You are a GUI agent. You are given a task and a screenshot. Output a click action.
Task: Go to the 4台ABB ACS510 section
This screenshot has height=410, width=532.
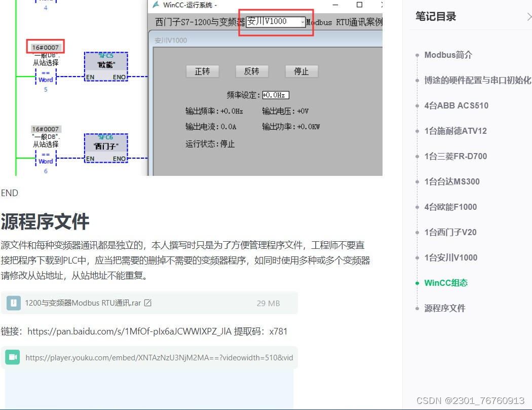[x=456, y=105]
